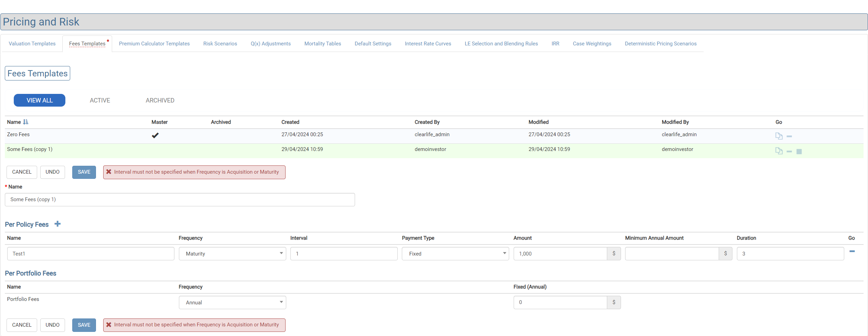Click the Interval input field
Image resolution: width=868 pixels, height=336 pixels.
(344, 254)
